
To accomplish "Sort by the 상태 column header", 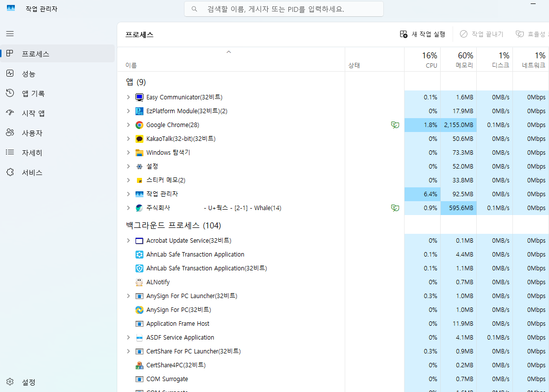I will (x=374, y=60).
